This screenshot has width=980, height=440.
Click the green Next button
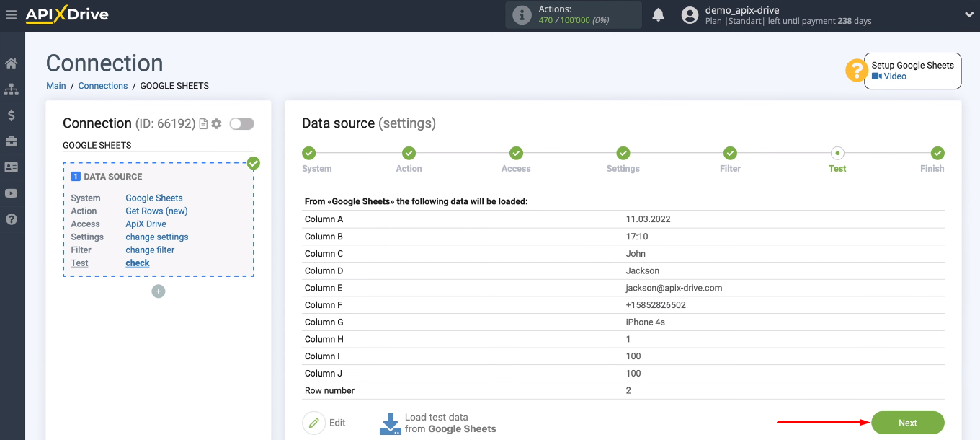(x=907, y=423)
